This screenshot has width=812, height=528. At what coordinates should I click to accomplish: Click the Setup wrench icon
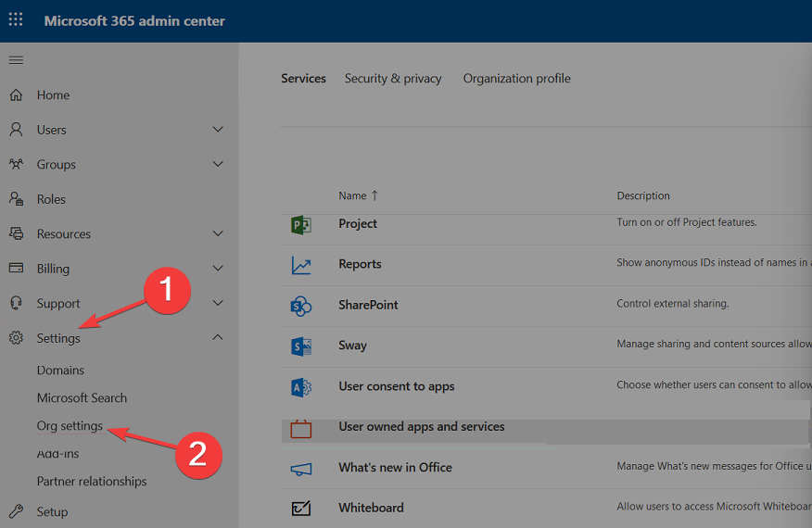tap(16, 511)
